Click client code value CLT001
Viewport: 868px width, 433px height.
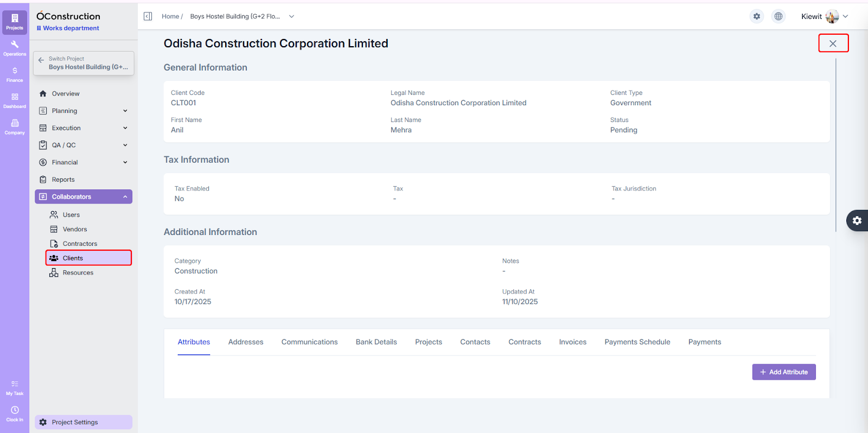click(183, 103)
